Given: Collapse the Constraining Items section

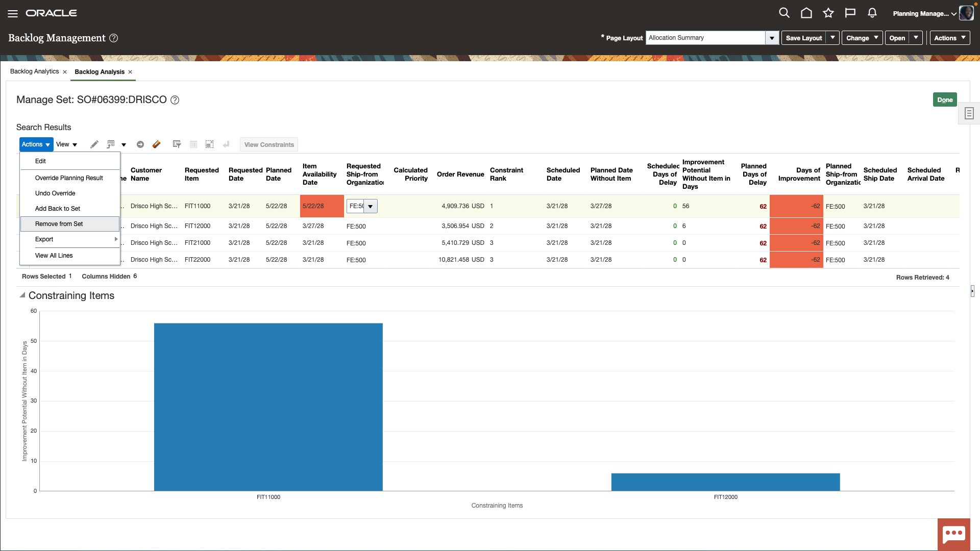Looking at the screenshot, I should [22, 295].
